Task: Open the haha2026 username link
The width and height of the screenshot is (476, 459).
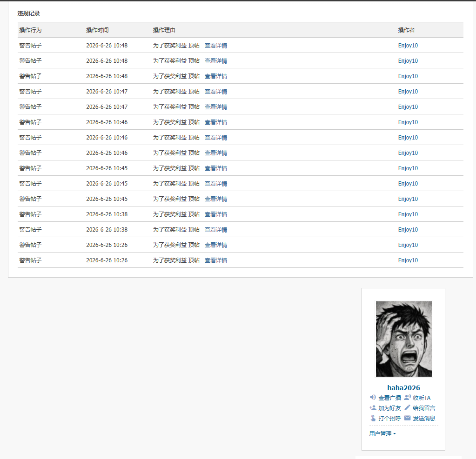Action: tap(404, 388)
